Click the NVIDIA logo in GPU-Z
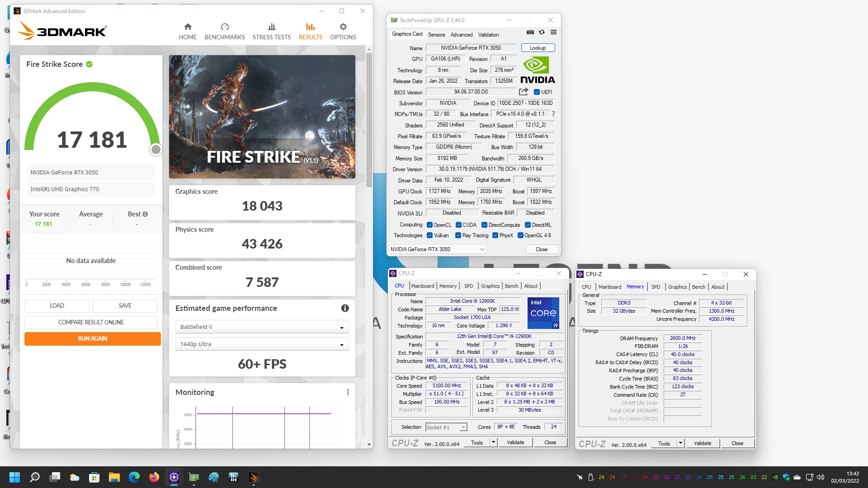The image size is (868, 488). coord(538,70)
